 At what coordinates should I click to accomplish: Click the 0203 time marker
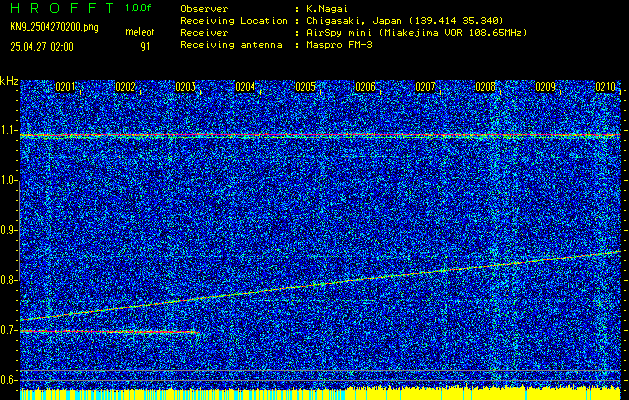click(185, 87)
